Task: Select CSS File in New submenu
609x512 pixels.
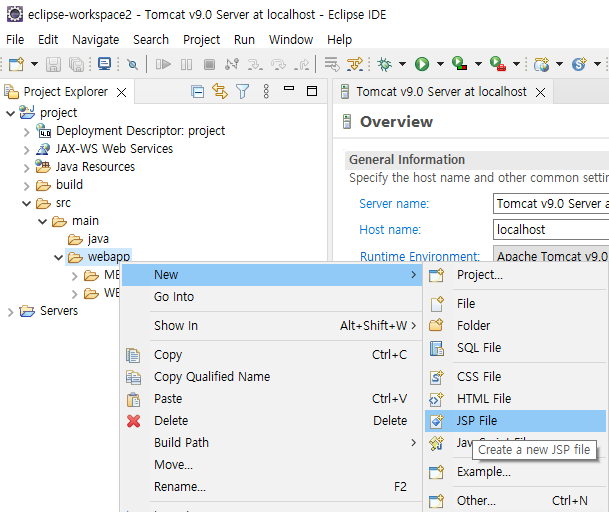Action: 515,377
